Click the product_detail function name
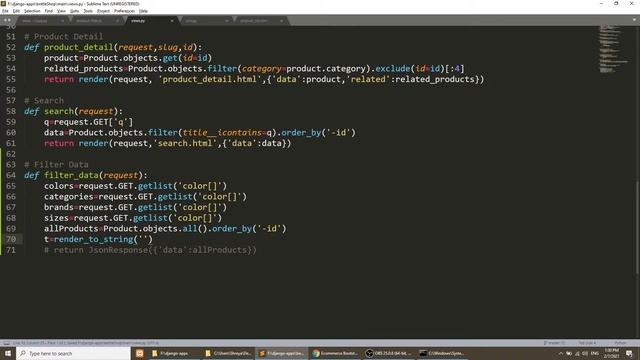This screenshot has height=360, width=640. tap(78, 47)
